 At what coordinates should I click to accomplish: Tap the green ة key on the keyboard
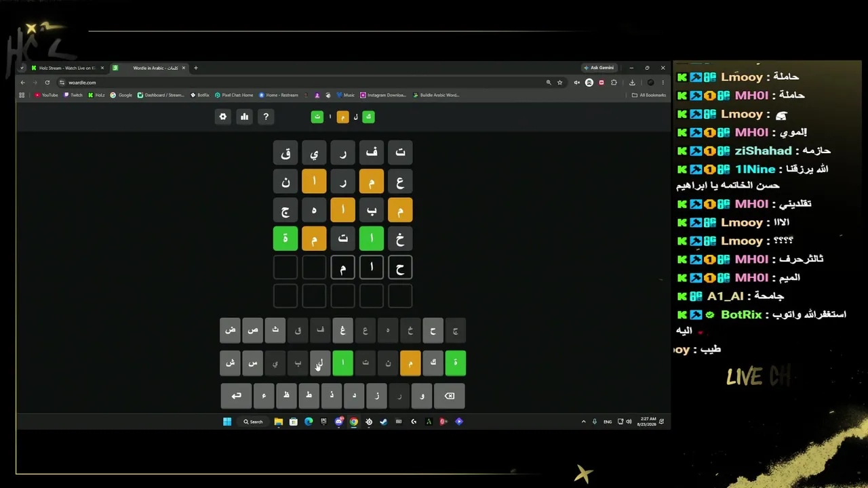[456, 363]
